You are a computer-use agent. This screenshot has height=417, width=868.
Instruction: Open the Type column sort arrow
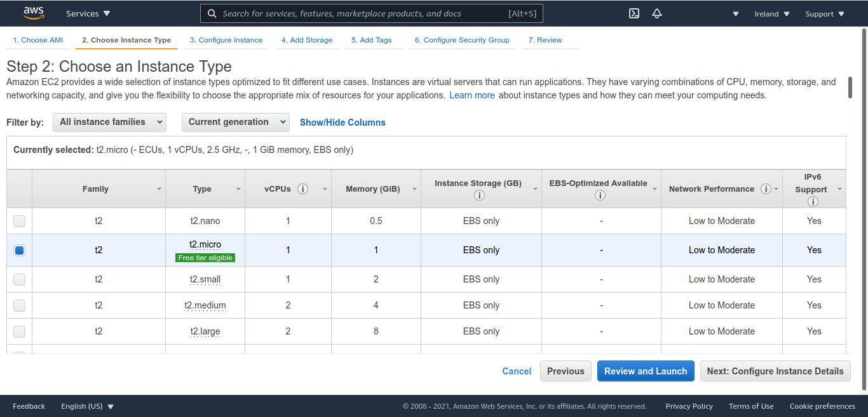pos(238,189)
